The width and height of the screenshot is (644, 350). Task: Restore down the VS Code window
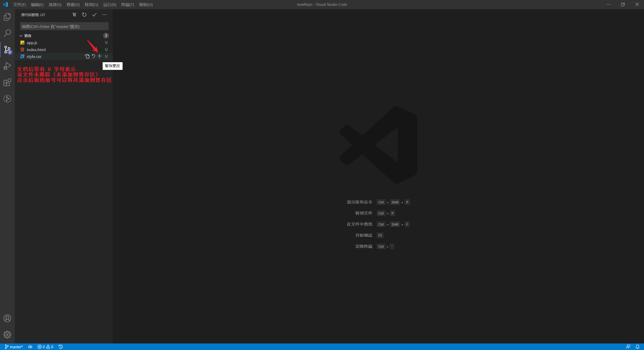623,5
